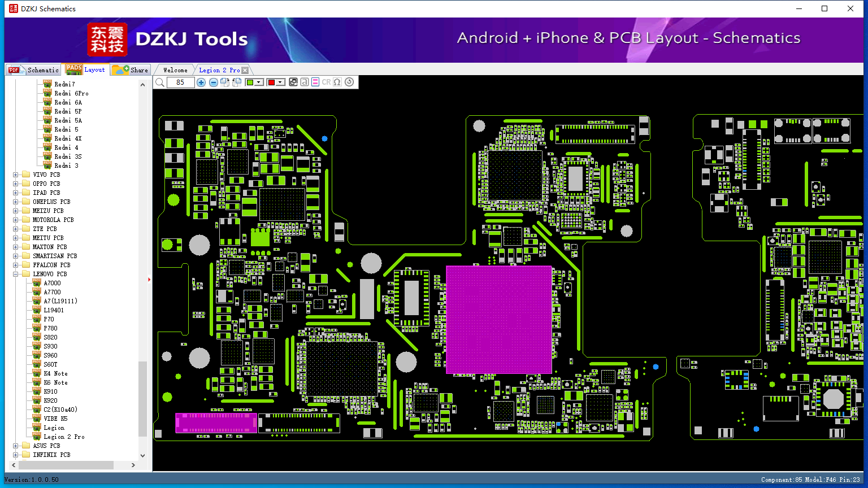868x488 pixels.
Task: Click the circular-arrow reset view icon
Action: tap(349, 82)
